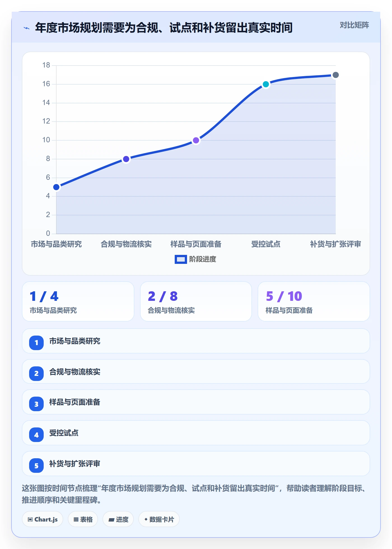Viewport: 392px width, 549px height.
Task: Toggle the 阶段进度 legend swatch
Action: tap(181, 259)
